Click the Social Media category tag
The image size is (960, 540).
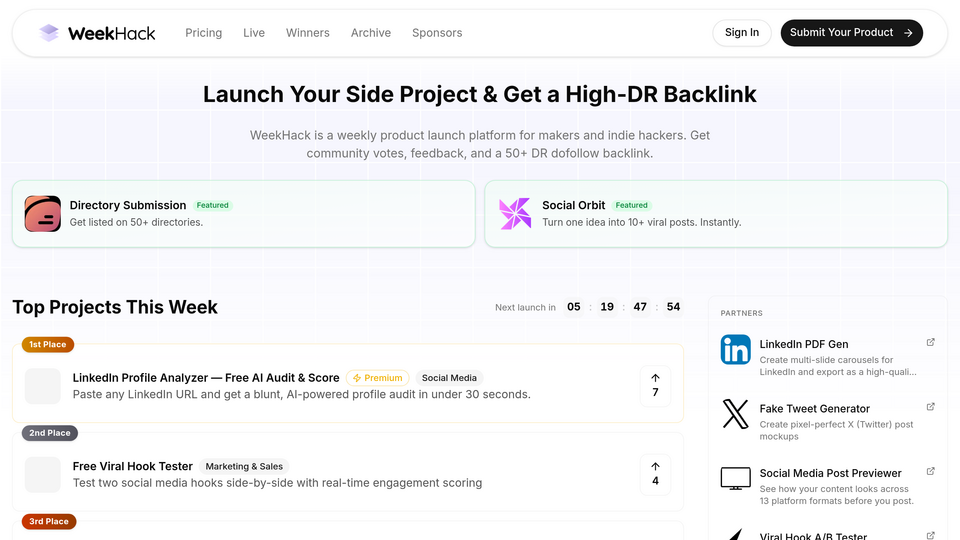pos(449,378)
